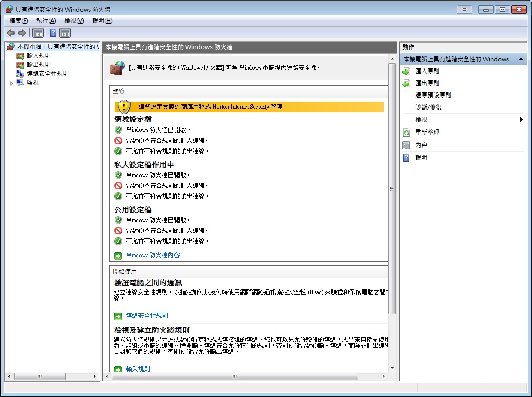
Task: Open the 檢視 submenu arrow in actions
Action: [x=521, y=120]
